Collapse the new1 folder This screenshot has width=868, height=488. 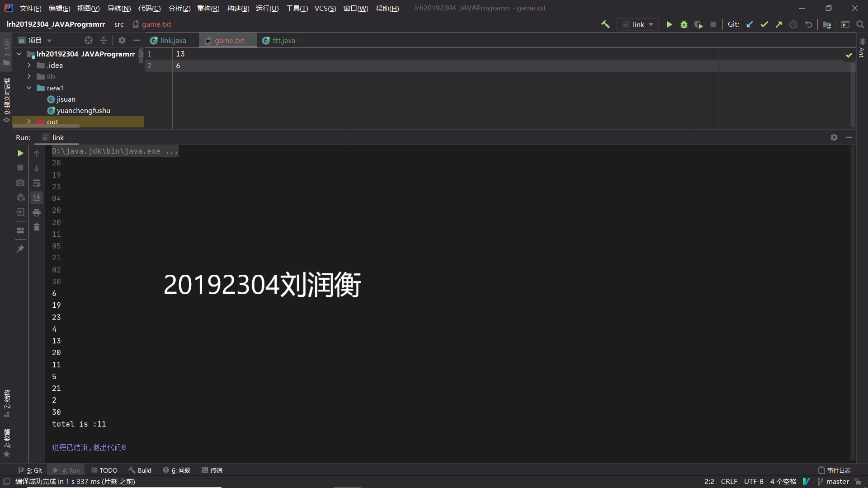coord(29,88)
